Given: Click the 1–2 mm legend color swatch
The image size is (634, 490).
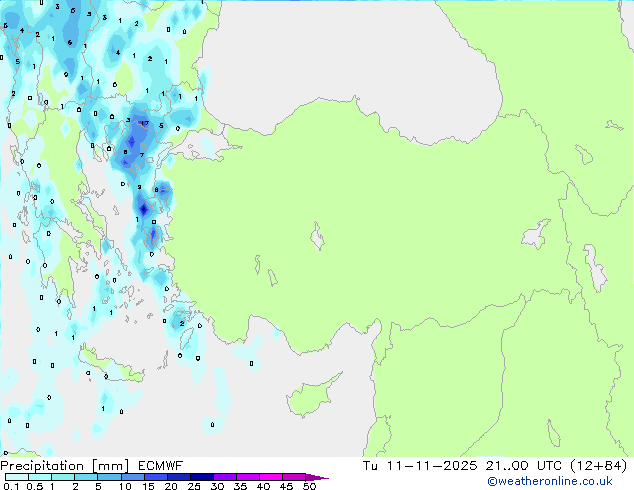Looking at the screenshot, I should tap(63, 477).
